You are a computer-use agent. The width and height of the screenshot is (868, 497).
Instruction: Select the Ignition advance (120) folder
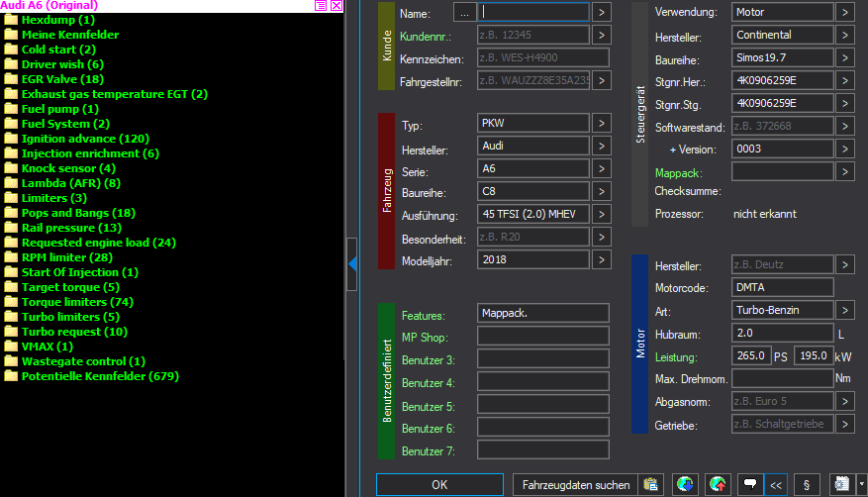(76, 139)
